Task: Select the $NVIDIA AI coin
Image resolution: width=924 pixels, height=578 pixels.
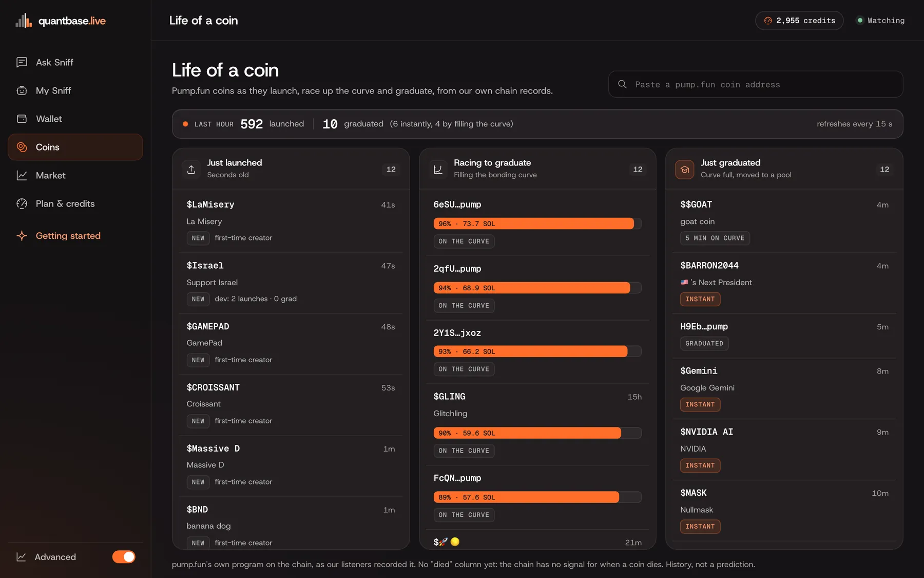Action: pos(784,450)
